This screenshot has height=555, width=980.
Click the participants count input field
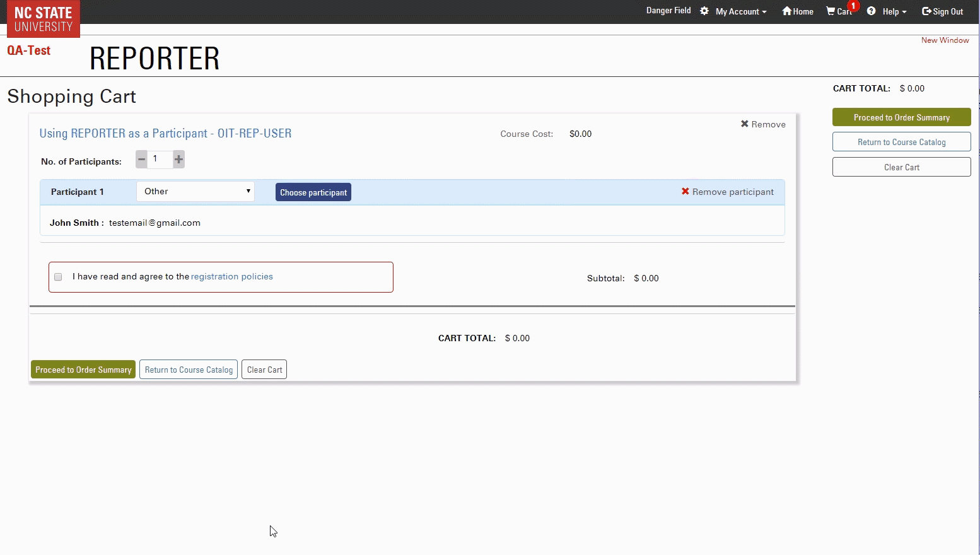(x=160, y=159)
